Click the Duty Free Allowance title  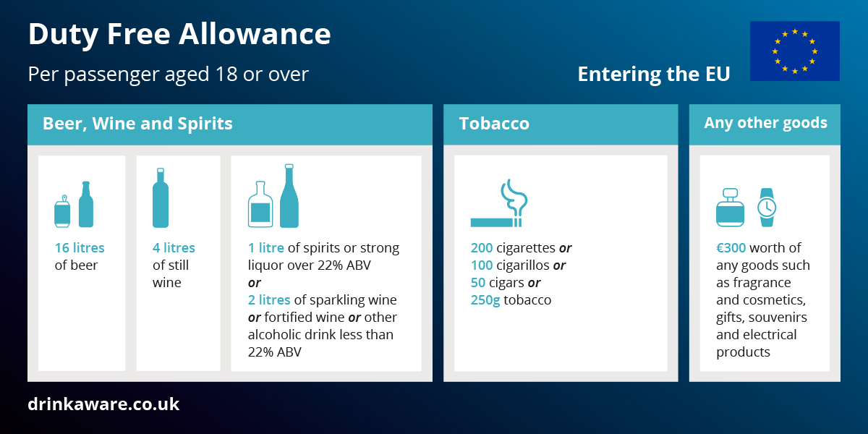point(179,34)
